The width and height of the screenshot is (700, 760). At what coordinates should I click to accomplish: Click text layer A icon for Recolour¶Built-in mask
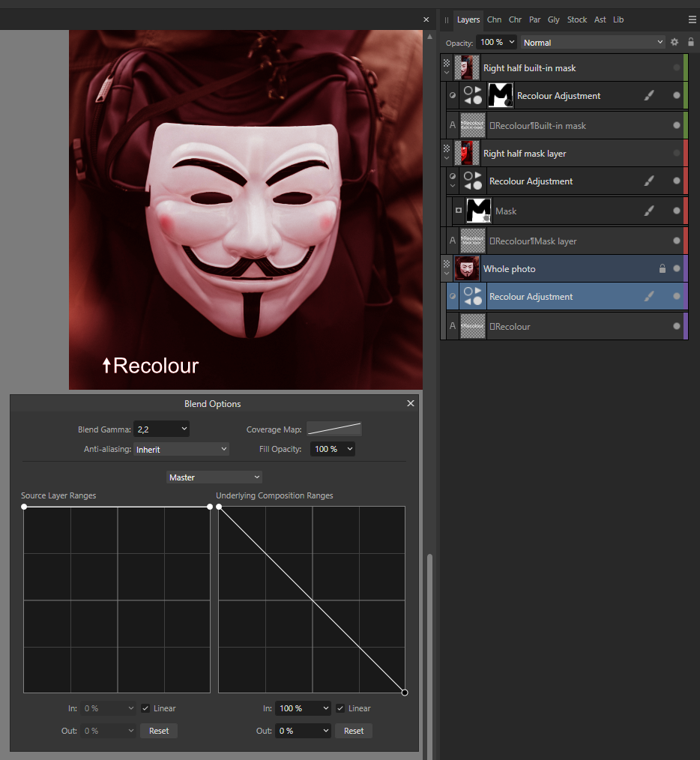(x=452, y=125)
